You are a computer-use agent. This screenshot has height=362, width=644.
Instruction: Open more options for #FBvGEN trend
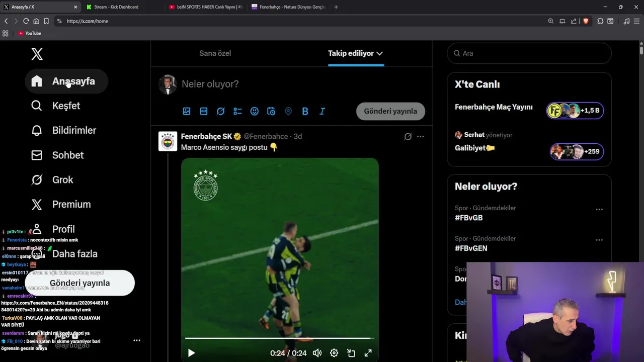(599, 240)
